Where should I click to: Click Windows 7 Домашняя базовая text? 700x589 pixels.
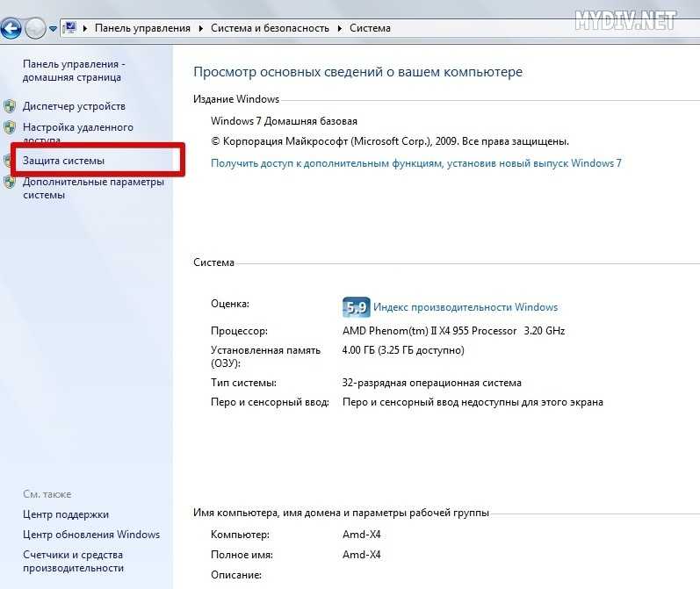point(284,121)
